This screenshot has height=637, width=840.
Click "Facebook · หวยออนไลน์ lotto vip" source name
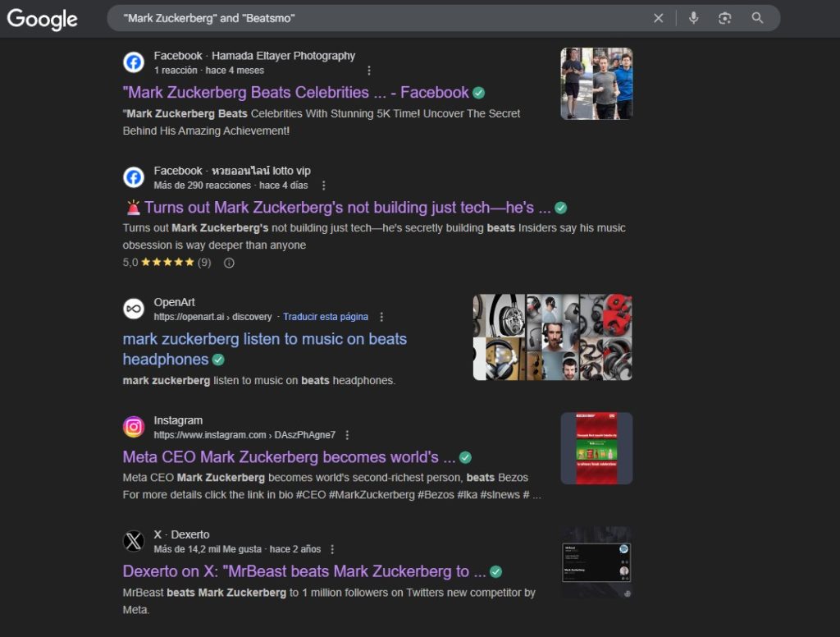(232, 171)
